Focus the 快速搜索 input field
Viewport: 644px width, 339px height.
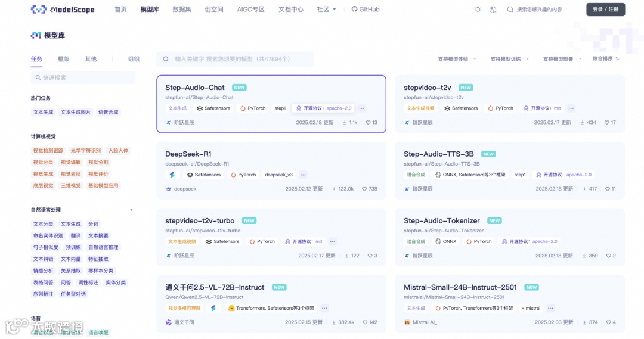coord(83,77)
